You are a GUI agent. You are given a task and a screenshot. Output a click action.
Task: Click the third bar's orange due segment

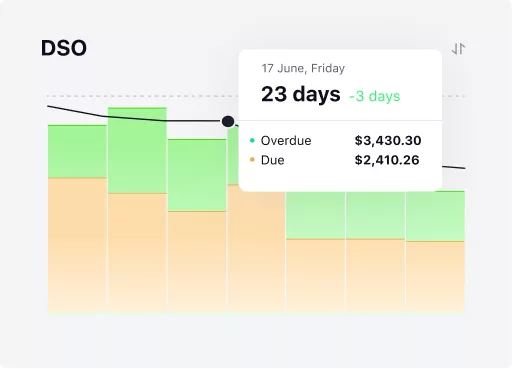[x=197, y=262]
